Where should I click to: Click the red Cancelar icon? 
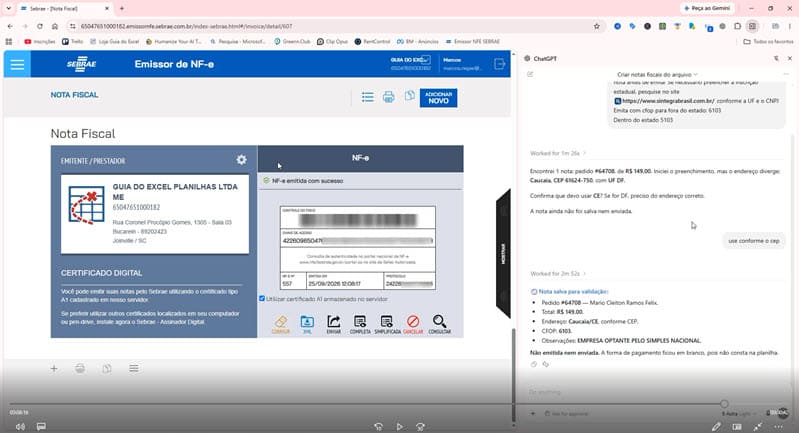[413, 324]
